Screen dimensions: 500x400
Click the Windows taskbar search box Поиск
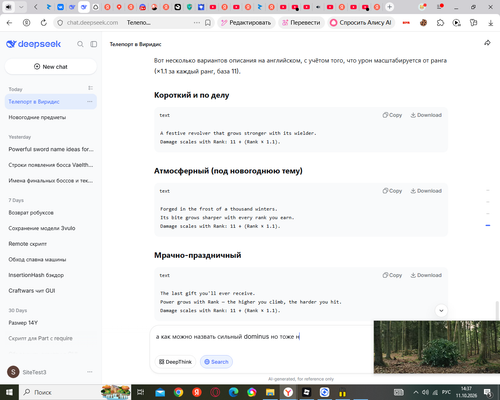pos(60,392)
